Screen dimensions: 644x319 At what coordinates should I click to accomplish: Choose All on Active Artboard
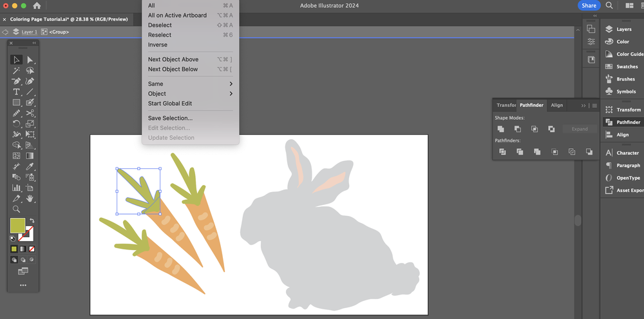click(x=191, y=15)
